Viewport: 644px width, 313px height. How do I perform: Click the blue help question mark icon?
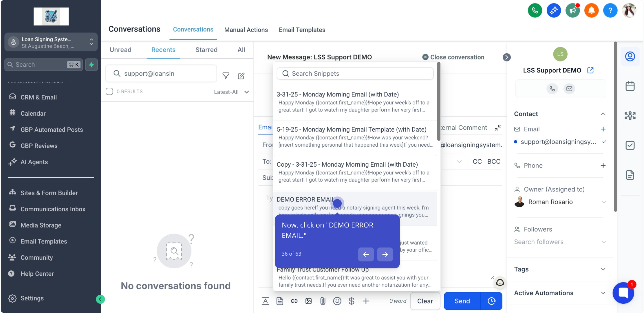[x=610, y=11]
